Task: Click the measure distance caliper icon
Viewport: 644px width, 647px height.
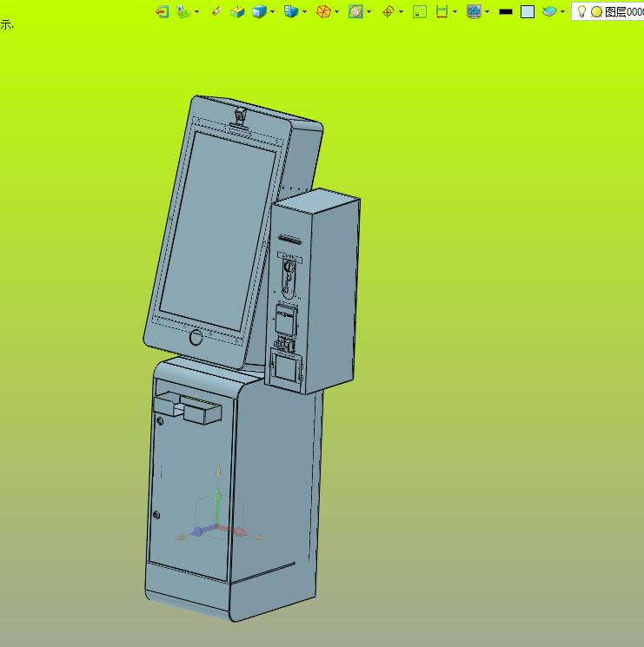Action: [442, 11]
